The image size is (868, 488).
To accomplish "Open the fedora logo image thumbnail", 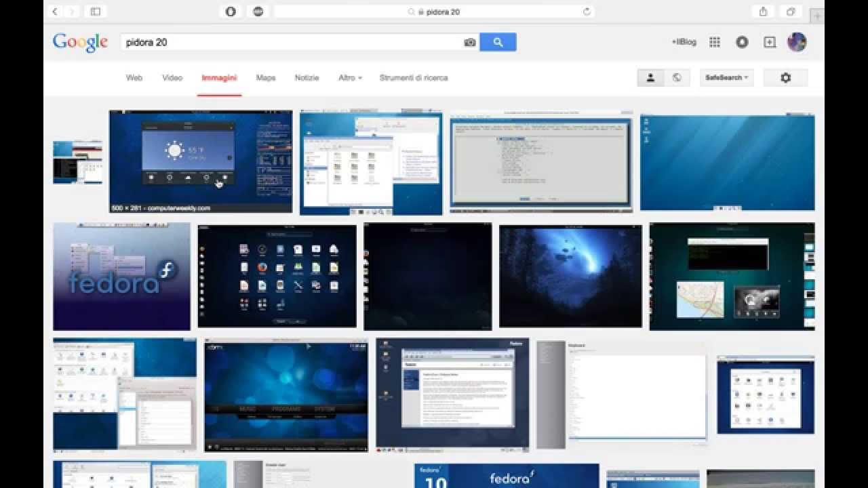I will coord(122,277).
